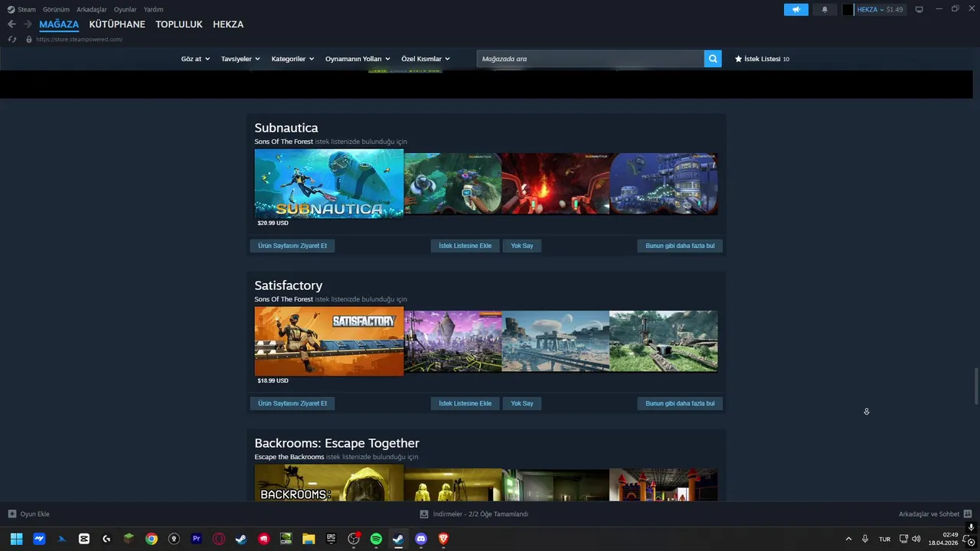The height and width of the screenshot is (551, 980).
Task: Open Logitech G HUB from taskbar
Action: 106,539
